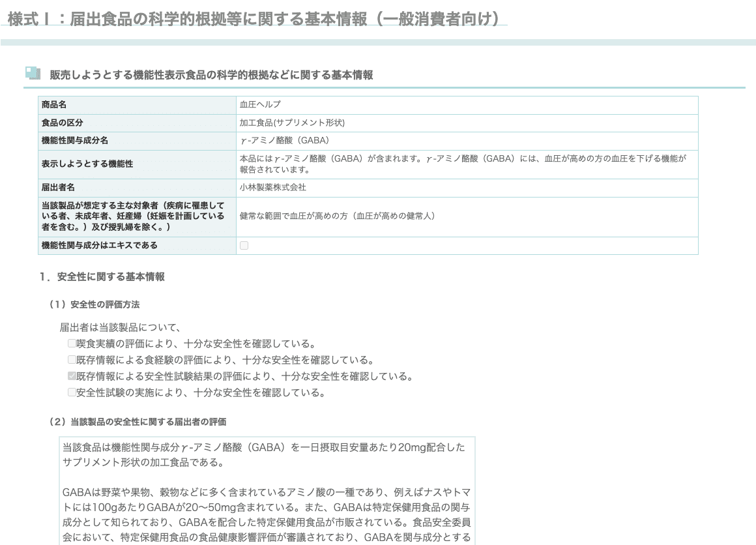Click the 安全性に関する基本情報 heading
Screen dimensions: 756x545
[x=104, y=276]
